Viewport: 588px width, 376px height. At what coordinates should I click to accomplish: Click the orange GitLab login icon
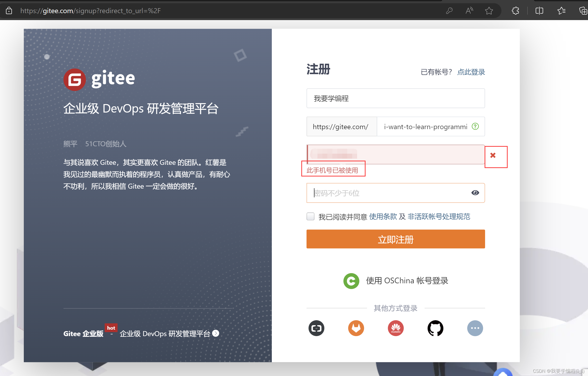point(356,328)
